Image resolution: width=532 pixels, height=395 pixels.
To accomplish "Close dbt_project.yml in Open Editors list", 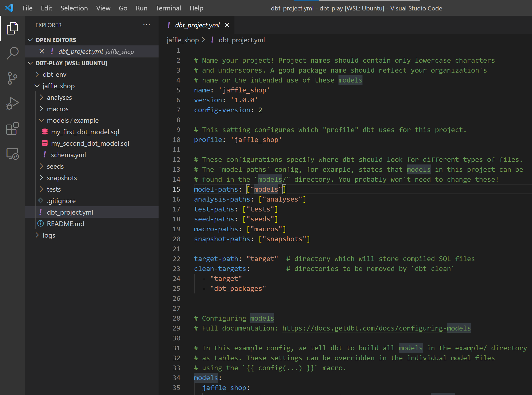I will tap(42, 51).
